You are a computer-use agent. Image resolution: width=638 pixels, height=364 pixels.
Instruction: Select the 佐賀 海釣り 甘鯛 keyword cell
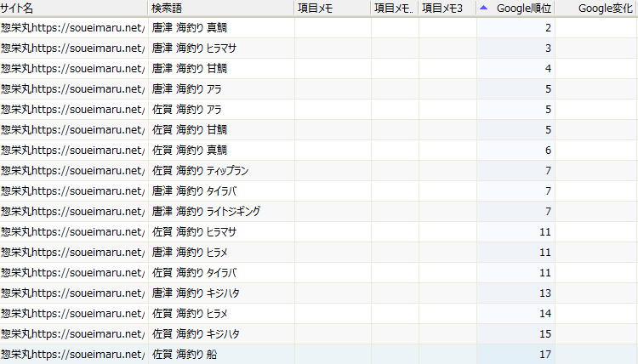click(221, 130)
